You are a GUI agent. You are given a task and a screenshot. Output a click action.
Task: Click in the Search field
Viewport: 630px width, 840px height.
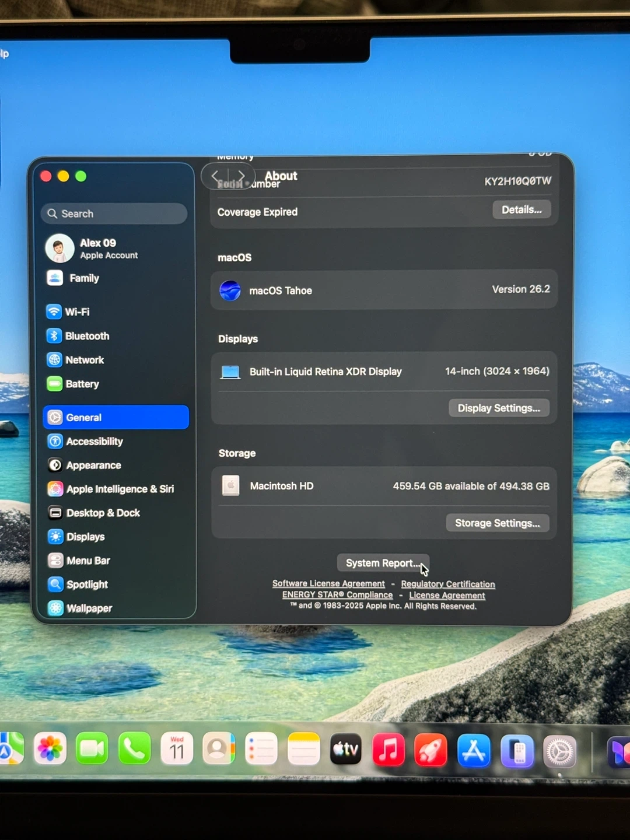tap(114, 213)
